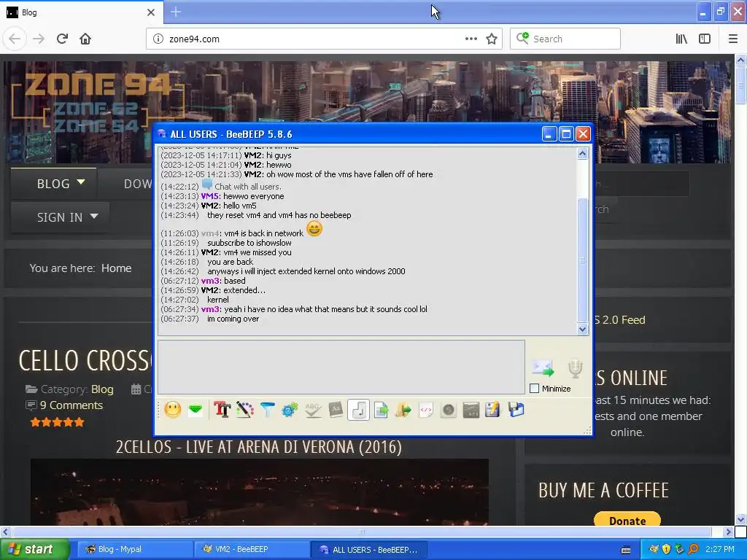747x560 pixels.
Task: Open the chat font chooser icon
Action: click(x=222, y=410)
